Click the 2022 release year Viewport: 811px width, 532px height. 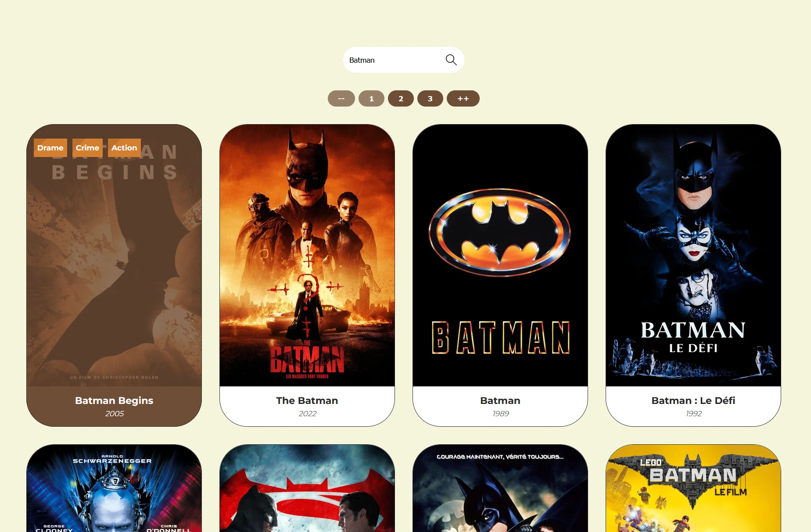(308, 414)
